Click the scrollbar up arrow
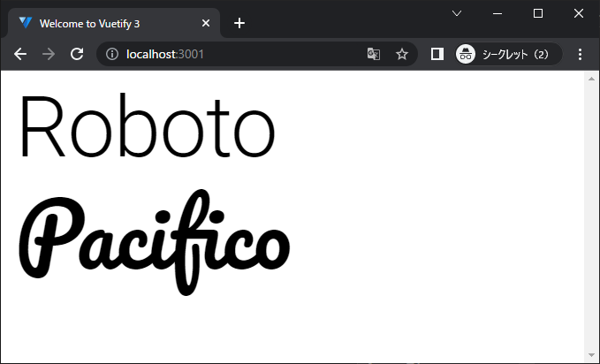600x364 pixels. click(591, 79)
